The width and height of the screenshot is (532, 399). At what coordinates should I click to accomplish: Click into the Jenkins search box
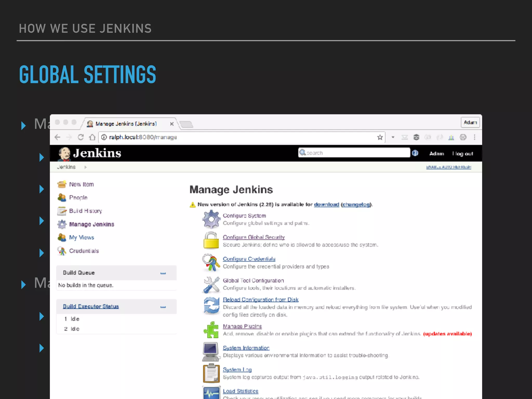pyautogui.click(x=354, y=153)
